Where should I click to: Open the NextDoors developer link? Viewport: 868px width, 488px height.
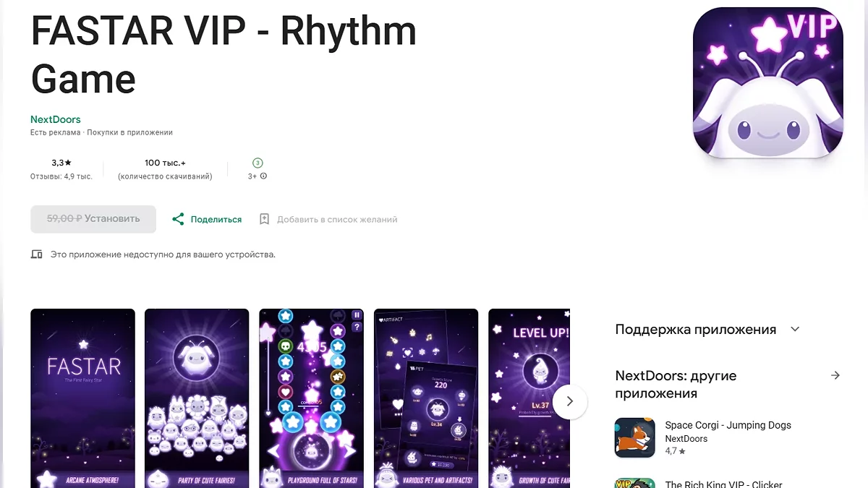click(56, 119)
